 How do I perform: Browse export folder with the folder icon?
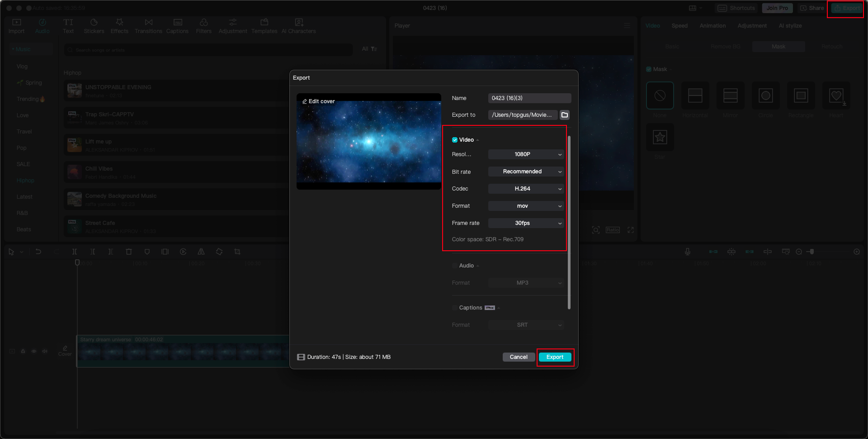coord(565,115)
